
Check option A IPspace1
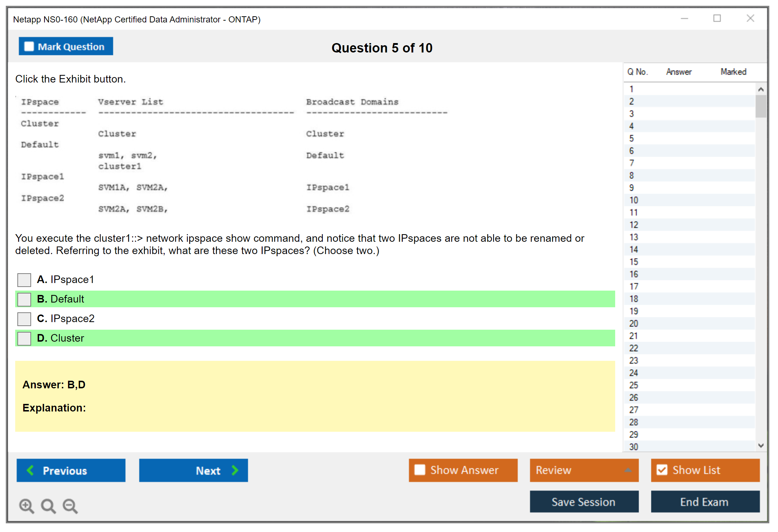[x=24, y=280]
